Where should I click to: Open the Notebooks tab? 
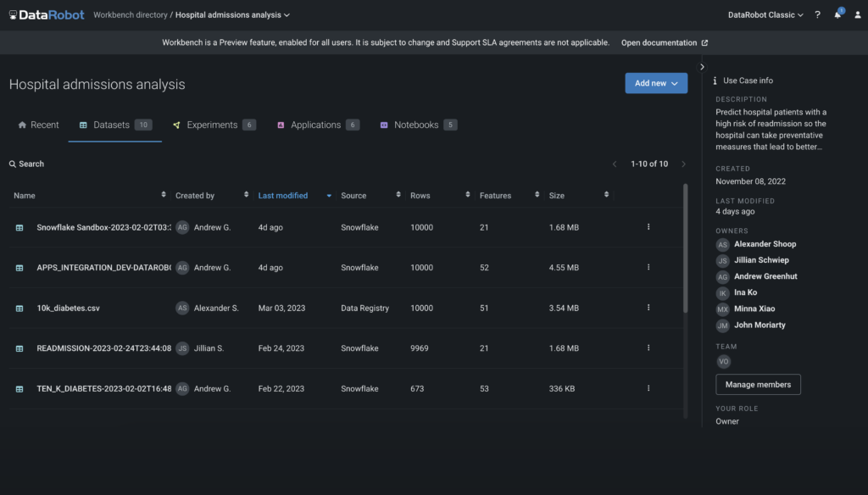click(419, 125)
